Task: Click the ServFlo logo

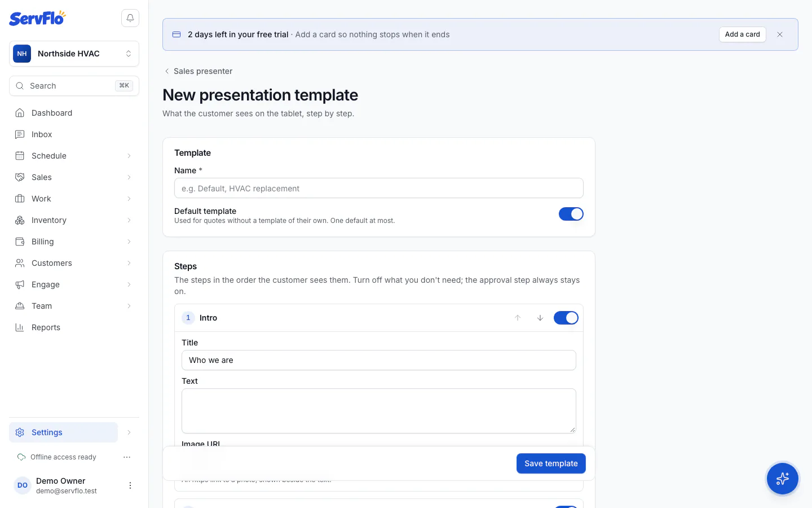Action: click(x=37, y=18)
